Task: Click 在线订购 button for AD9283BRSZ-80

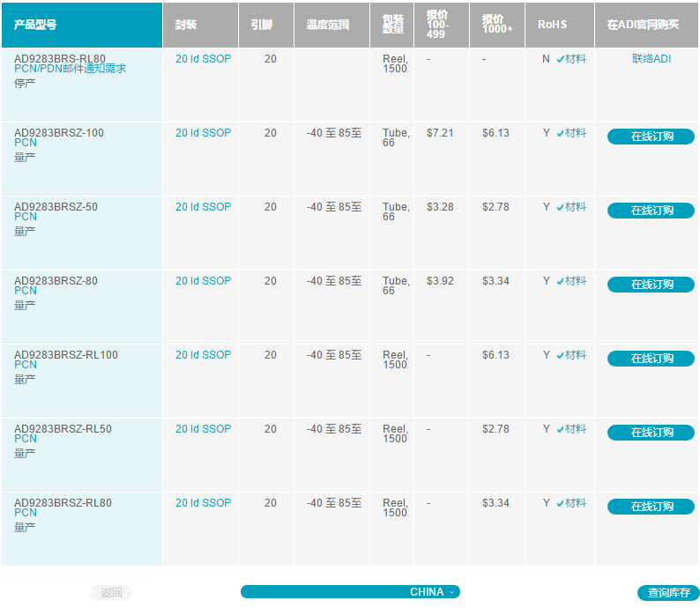Action: (651, 285)
